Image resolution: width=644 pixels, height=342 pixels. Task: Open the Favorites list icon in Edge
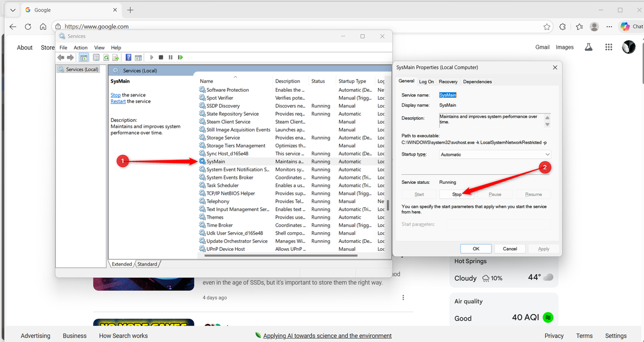click(x=579, y=26)
